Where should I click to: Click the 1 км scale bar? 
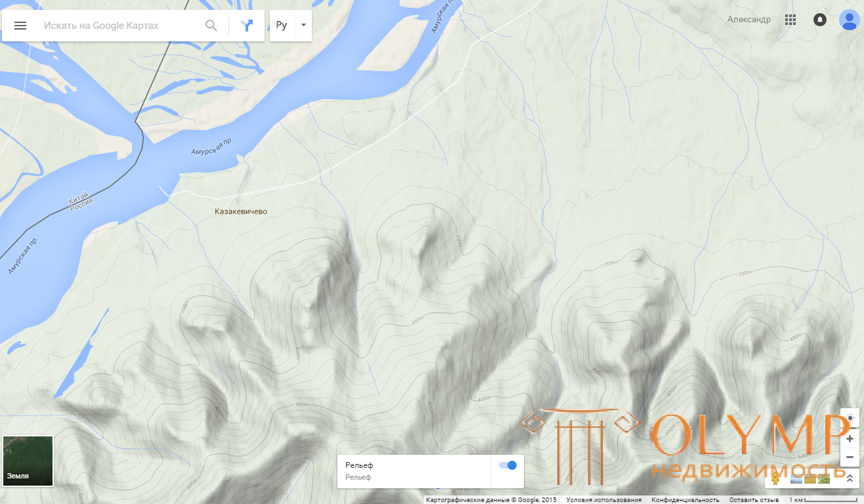click(824, 500)
